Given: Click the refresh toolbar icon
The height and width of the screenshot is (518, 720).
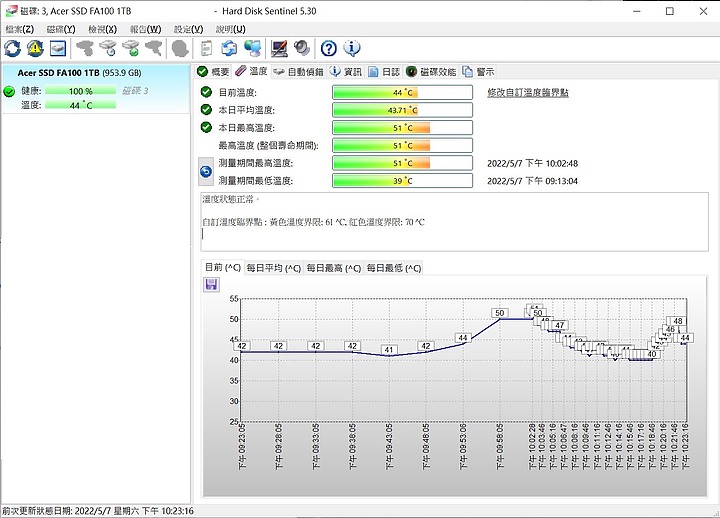Looking at the screenshot, I should point(12,48).
